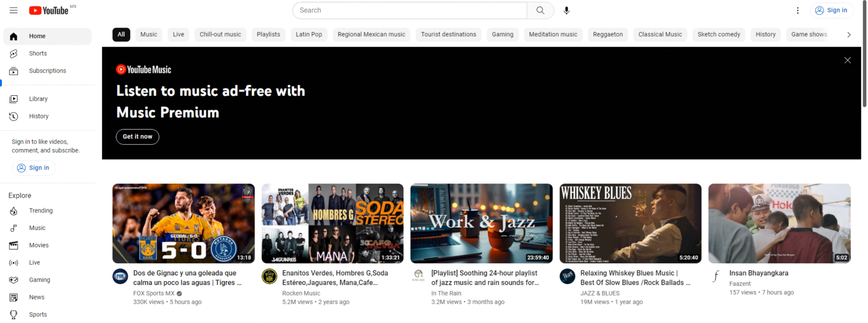The width and height of the screenshot is (868, 323).
Task: Select the Latin Pop chip
Action: (x=309, y=34)
